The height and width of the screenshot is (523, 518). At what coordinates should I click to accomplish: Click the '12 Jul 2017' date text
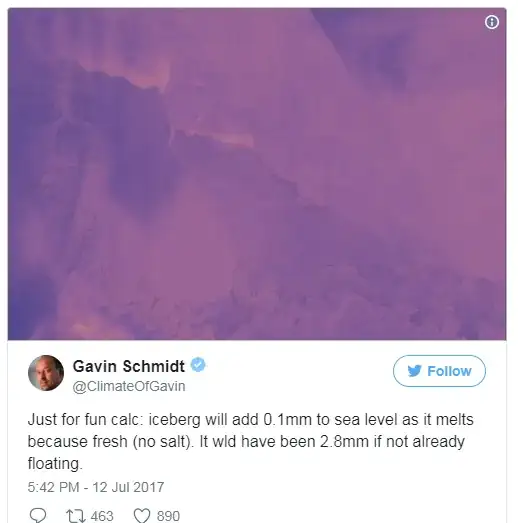[128, 487]
